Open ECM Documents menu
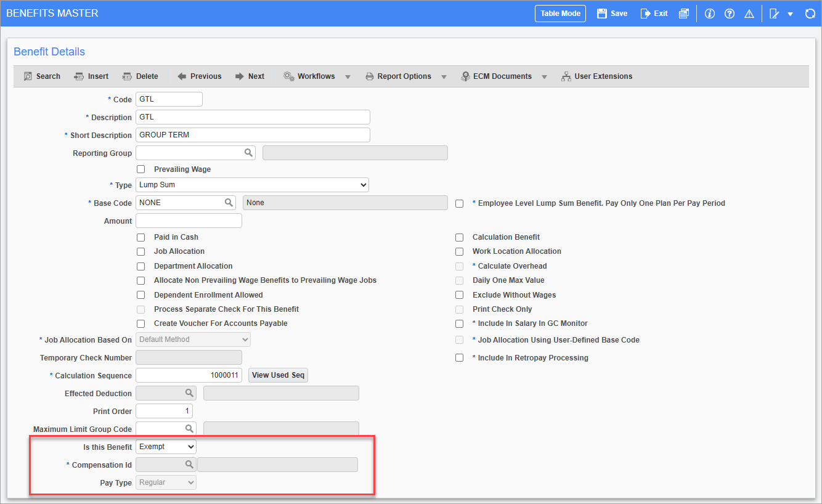 [496, 76]
